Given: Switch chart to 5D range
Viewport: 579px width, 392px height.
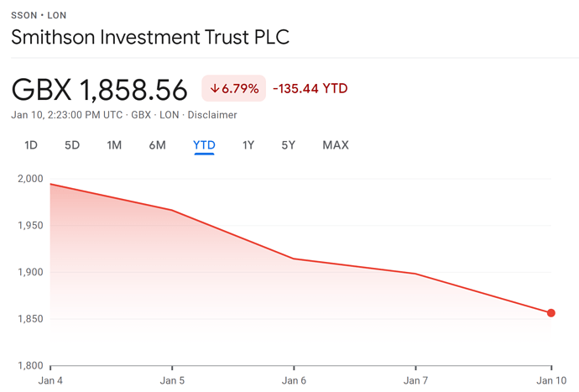Looking at the screenshot, I should [72, 145].
